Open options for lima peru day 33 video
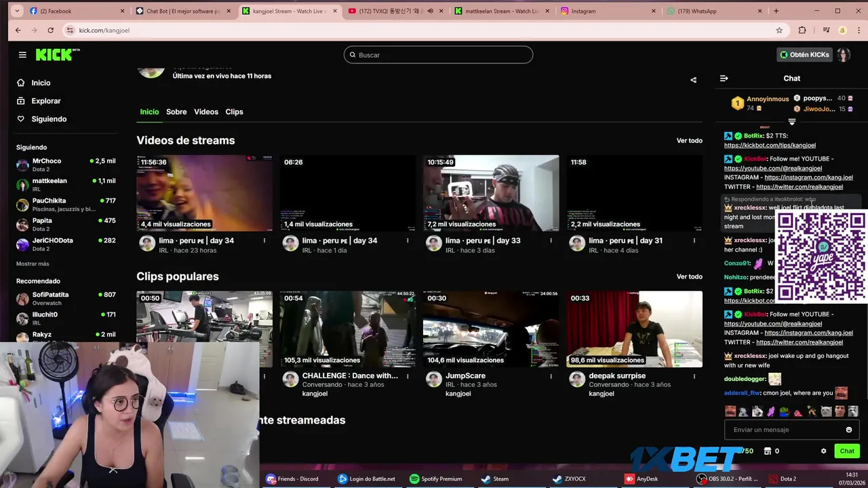Screen dimensions: 868x488 [x=551, y=241]
